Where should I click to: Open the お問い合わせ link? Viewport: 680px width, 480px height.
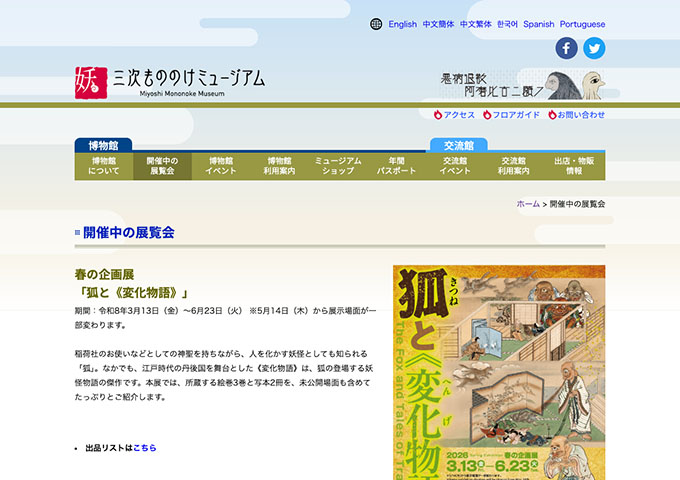[x=576, y=115]
